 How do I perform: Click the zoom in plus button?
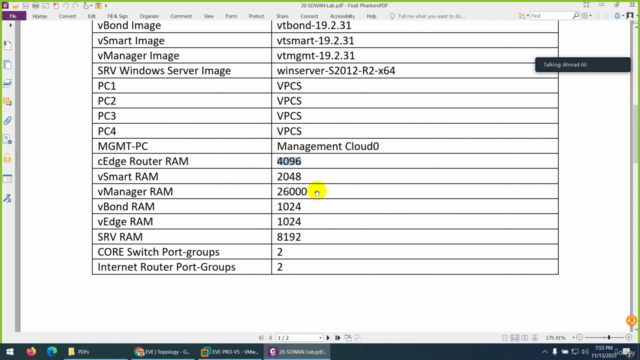pos(629,338)
